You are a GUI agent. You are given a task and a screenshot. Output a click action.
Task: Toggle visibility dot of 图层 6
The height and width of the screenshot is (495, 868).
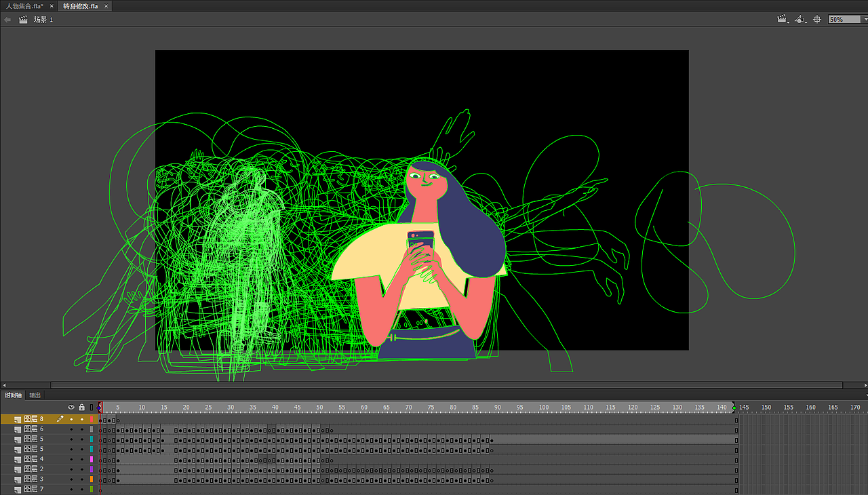pos(71,429)
